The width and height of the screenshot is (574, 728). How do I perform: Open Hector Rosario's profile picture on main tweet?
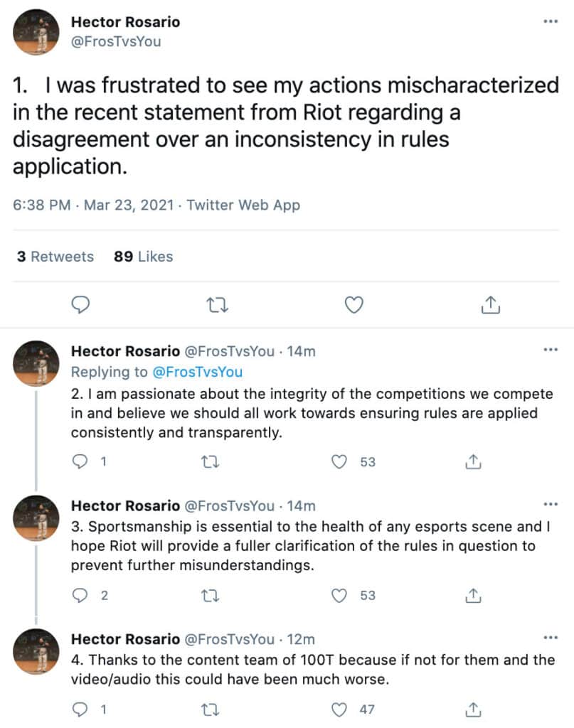[36, 31]
